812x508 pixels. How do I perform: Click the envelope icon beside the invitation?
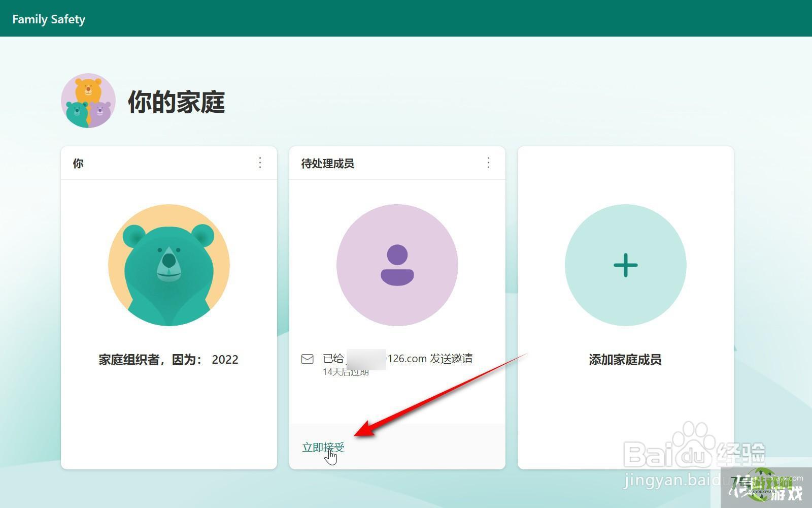pyautogui.click(x=307, y=359)
